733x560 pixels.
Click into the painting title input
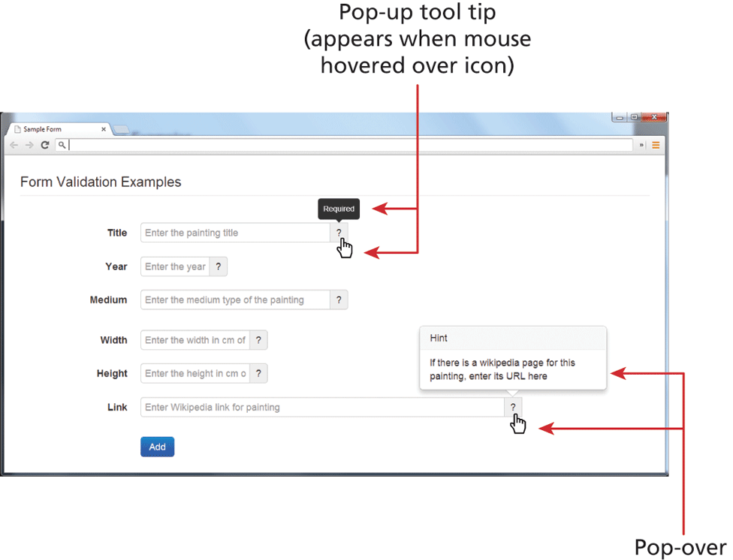(235, 233)
